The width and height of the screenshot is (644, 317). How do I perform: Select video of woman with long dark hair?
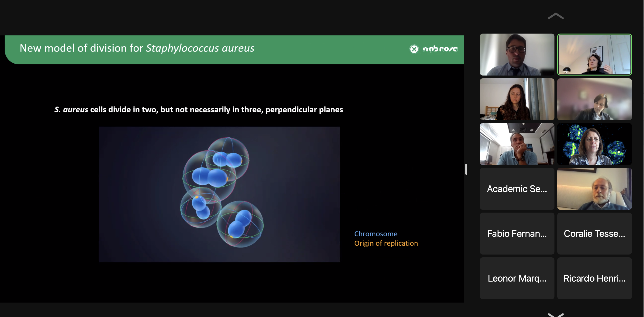(x=517, y=99)
